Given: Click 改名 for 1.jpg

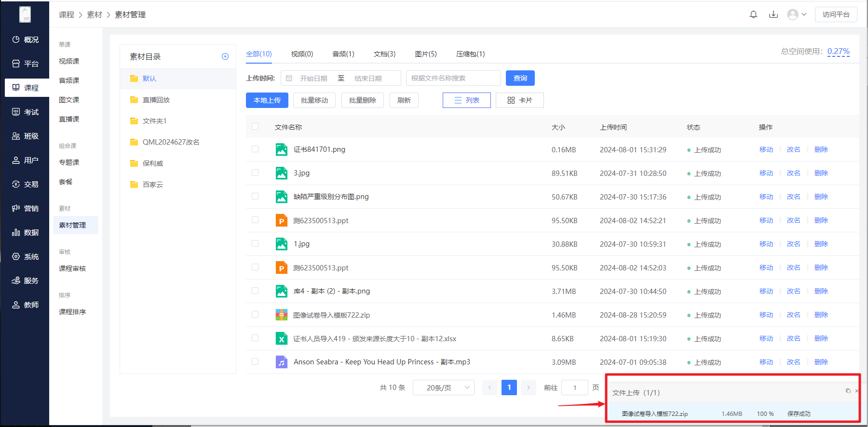Looking at the screenshot, I should click(x=794, y=244).
